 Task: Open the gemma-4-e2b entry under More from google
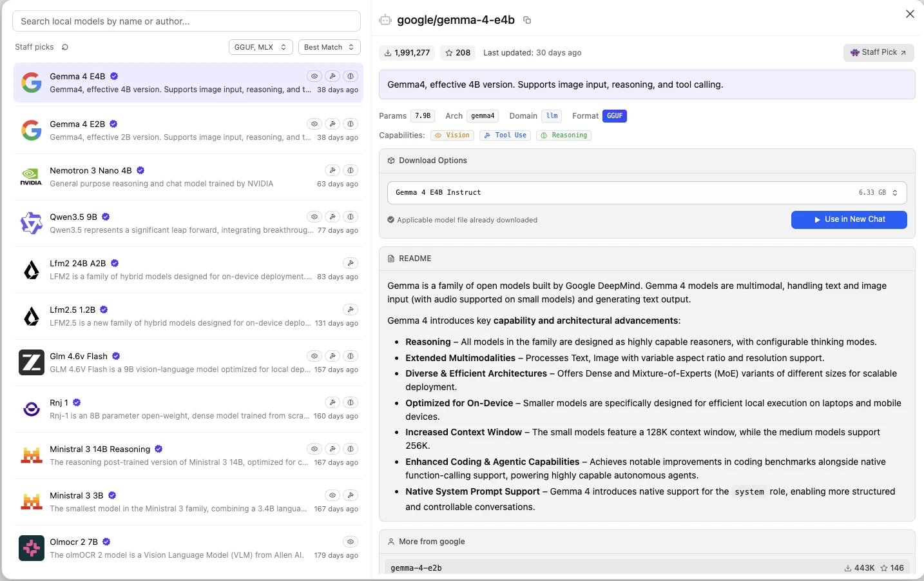pyautogui.click(x=647, y=568)
